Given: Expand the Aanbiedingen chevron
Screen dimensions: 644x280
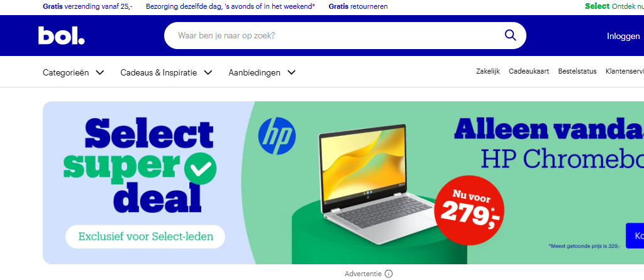Looking at the screenshot, I should pyautogui.click(x=291, y=73).
